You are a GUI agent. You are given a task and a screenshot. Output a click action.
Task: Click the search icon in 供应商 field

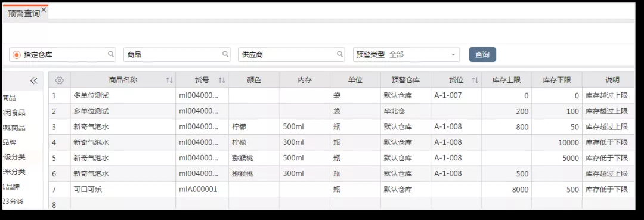[340, 54]
